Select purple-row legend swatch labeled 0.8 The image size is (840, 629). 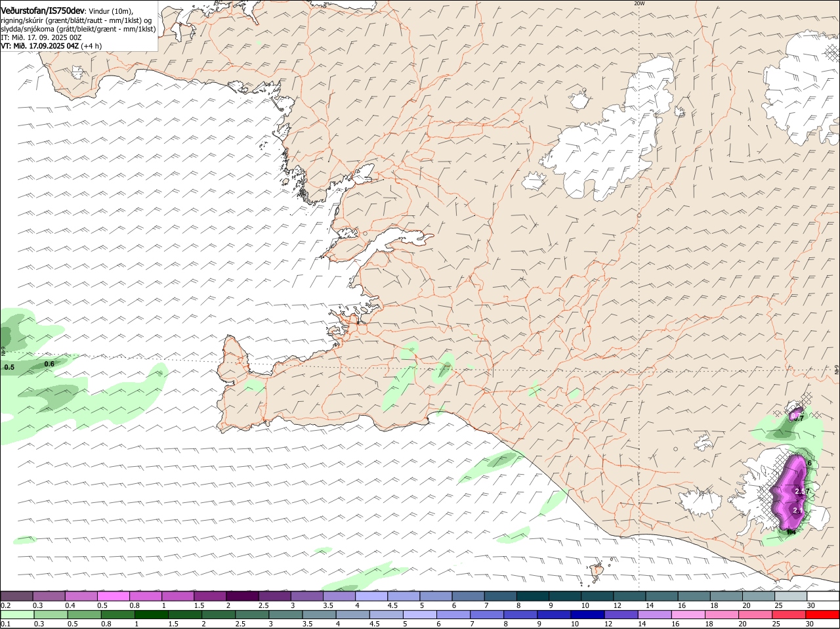coord(145,596)
